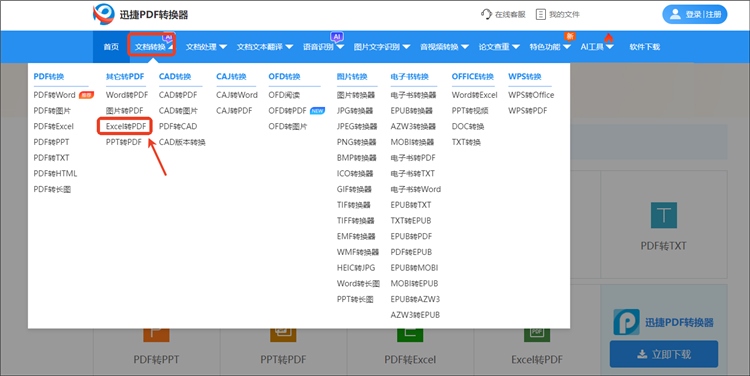This screenshot has height=376, width=750.
Task: Choose TXT转换 option
Action: [x=466, y=142]
